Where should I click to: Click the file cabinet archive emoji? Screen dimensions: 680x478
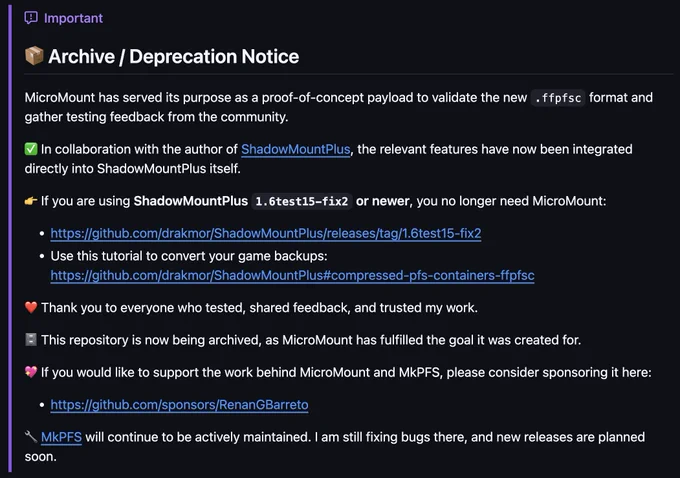pyautogui.click(x=31, y=340)
